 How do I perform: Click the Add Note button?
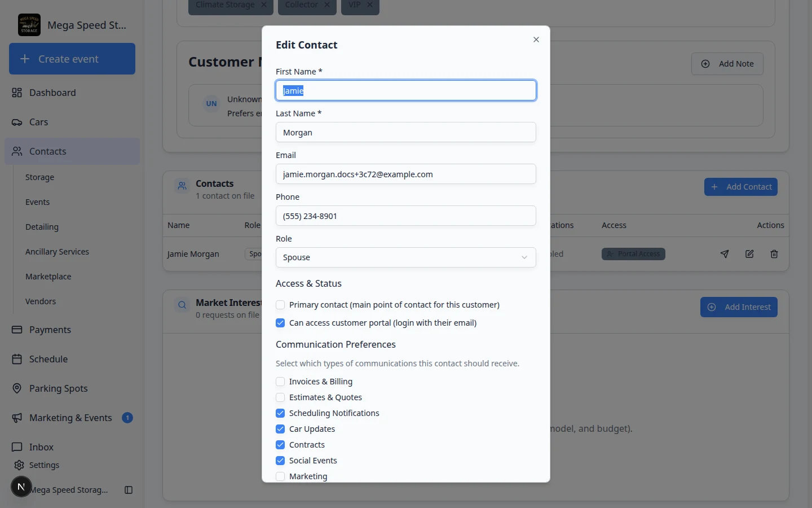[x=727, y=64]
